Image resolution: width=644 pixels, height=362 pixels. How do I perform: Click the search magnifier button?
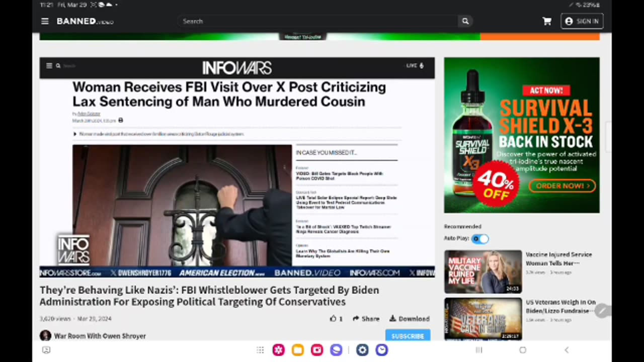pos(465,21)
